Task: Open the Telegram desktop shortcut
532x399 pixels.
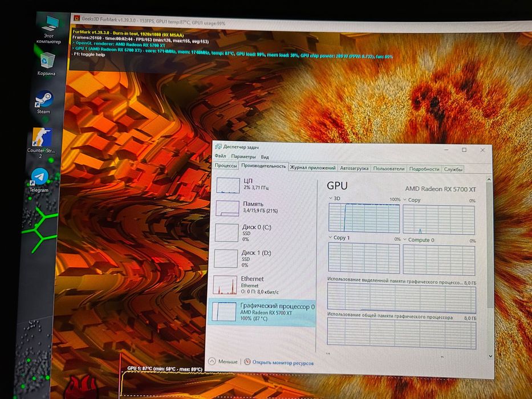Action: pos(39,181)
